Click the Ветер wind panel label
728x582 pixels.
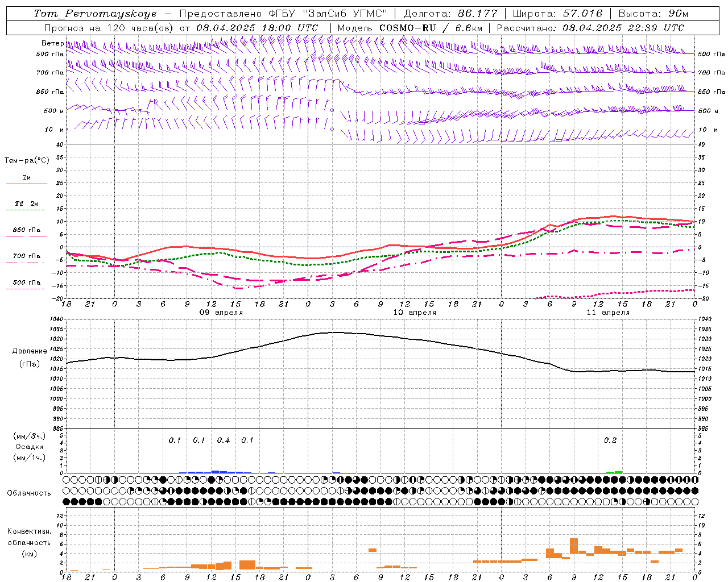click(52, 43)
